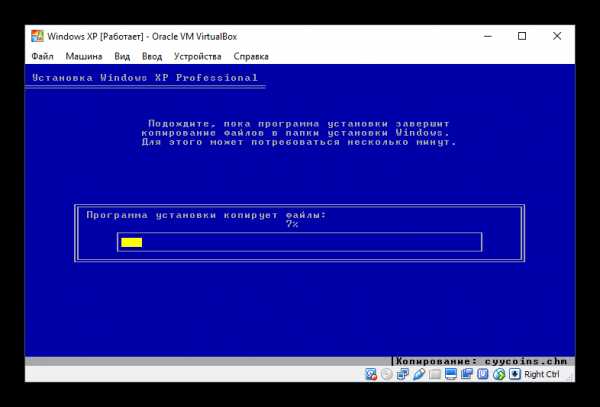Open the Ввод menu

(152, 57)
